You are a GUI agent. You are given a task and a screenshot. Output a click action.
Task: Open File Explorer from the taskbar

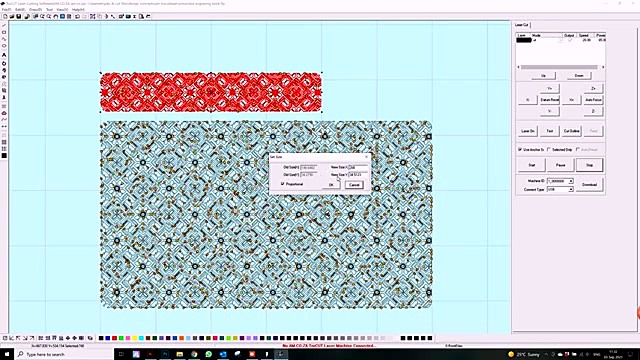(x=180, y=354)
